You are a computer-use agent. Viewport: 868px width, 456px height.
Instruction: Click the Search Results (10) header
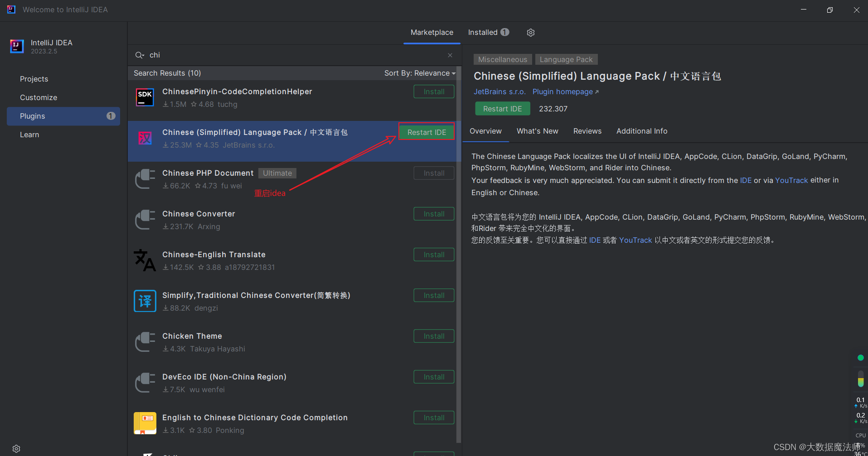click(x=167, y=73)
